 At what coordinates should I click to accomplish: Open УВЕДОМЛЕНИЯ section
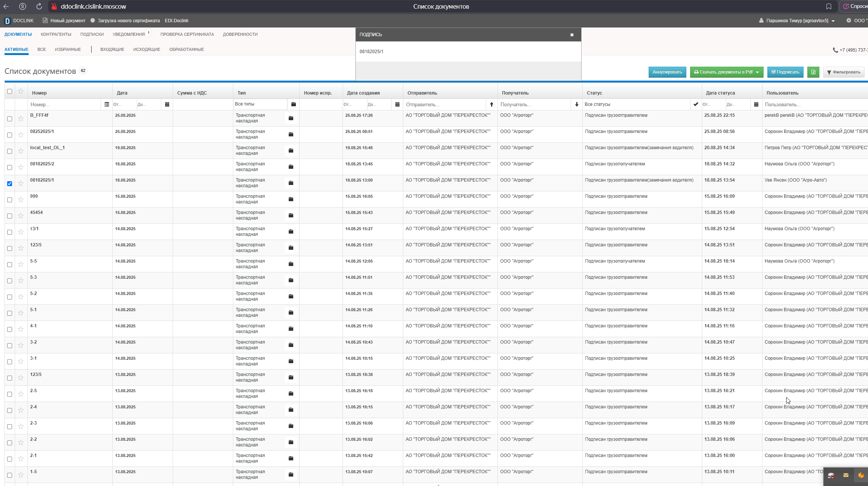[x=129, y=34]
